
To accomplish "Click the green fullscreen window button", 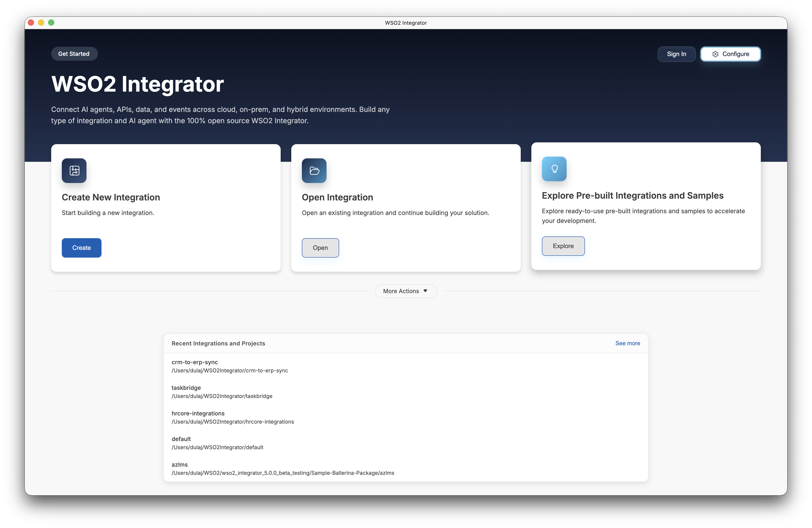I will coord(51,23).
